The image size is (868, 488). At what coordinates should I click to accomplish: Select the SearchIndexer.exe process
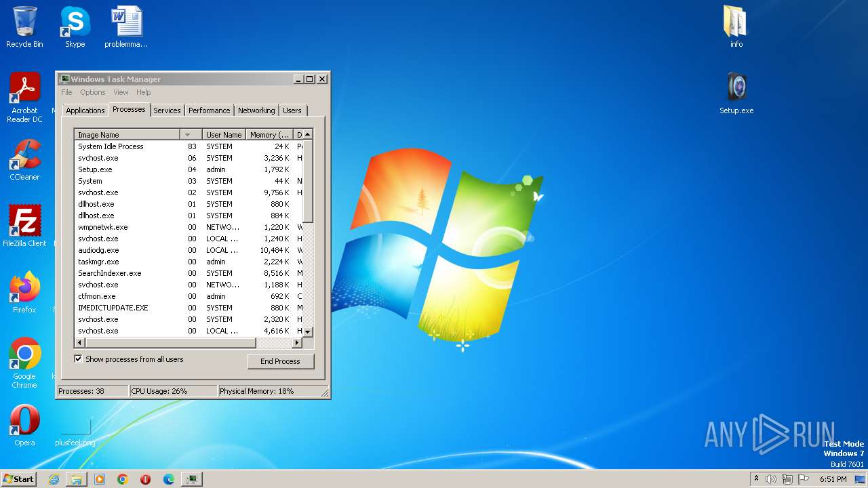pyautogui.click(x=188, y=273)
